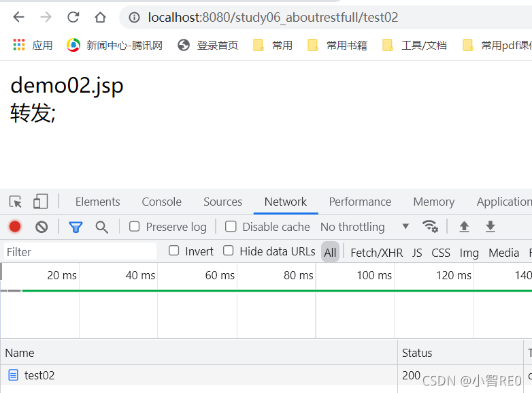Open the 应用 apps grid bookmark

pos(33,45)
